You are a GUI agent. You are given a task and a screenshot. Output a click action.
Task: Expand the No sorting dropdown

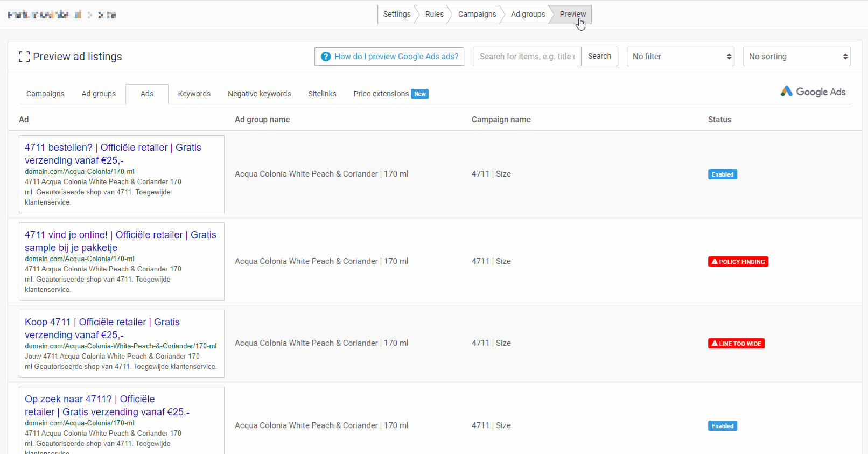(796, 57)
